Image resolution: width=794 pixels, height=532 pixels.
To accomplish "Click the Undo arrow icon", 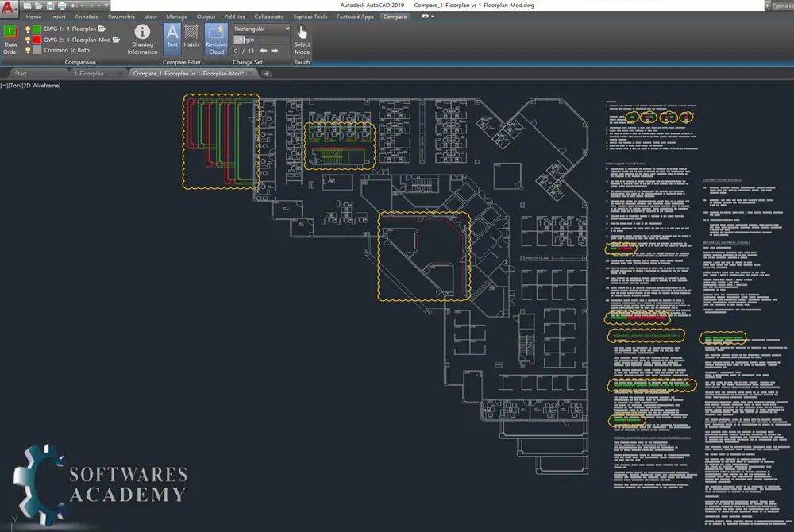I will pos(74,6).
